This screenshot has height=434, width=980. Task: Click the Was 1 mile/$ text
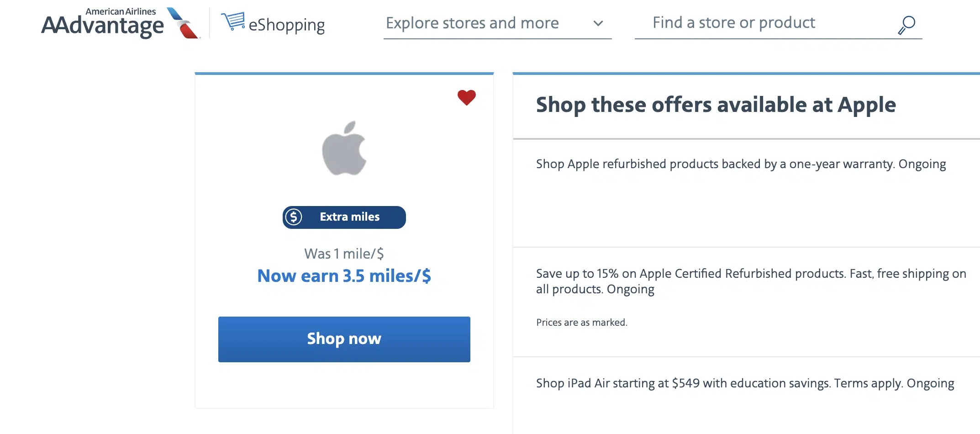click(x=344, y=254)
